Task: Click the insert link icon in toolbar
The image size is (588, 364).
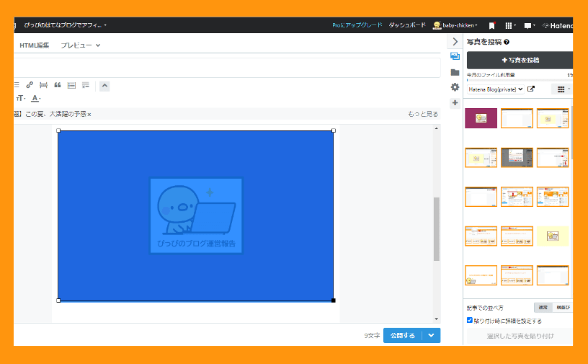Action: point(30,85)
